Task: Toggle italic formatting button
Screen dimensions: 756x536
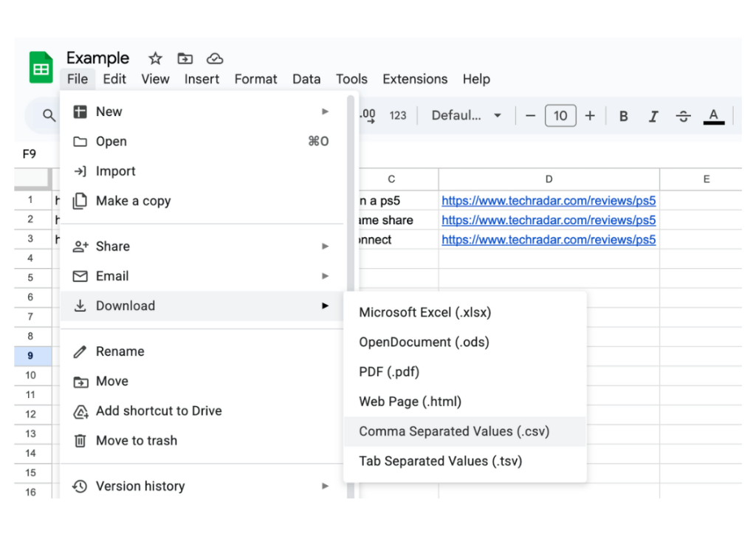Action: (653, 116)
